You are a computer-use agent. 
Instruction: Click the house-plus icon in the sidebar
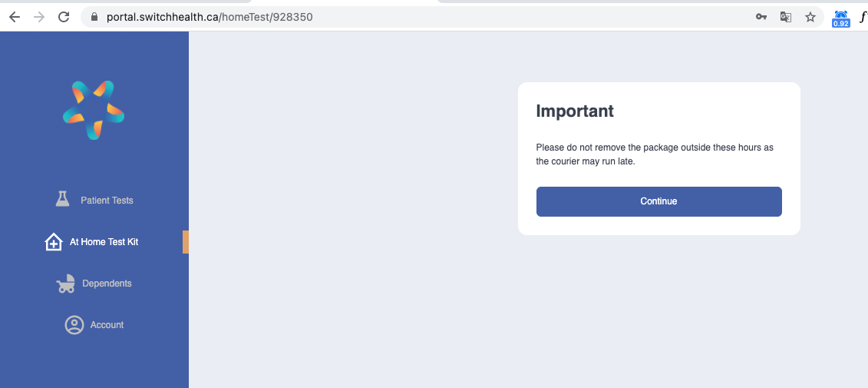[53, 242]
